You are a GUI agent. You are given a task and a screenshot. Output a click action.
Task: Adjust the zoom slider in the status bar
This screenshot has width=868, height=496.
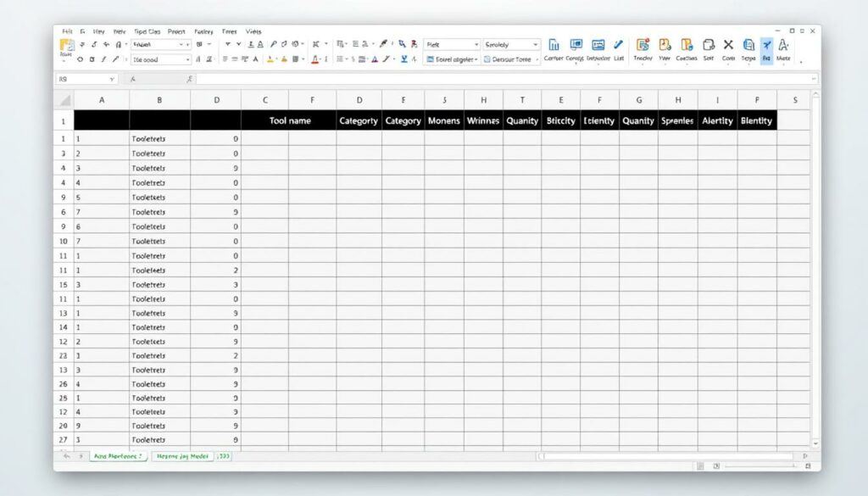tap(761, 466)
